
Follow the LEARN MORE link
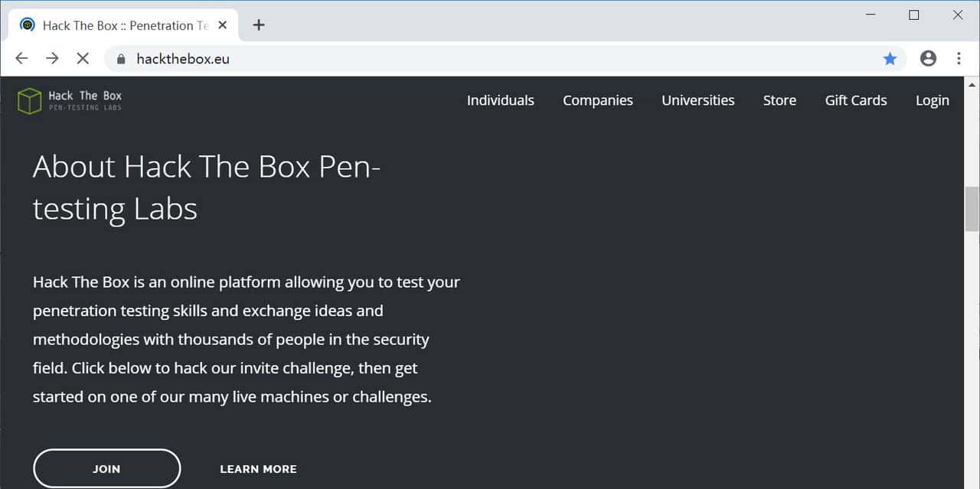[258, 468]
